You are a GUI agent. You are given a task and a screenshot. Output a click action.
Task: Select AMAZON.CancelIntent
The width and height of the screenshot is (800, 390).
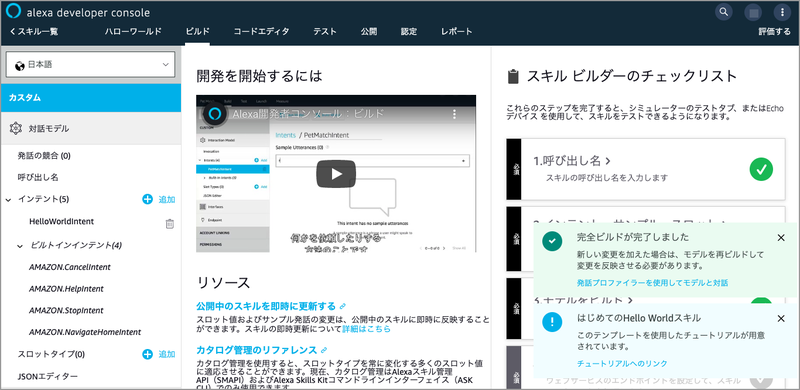tap(70, 267)
